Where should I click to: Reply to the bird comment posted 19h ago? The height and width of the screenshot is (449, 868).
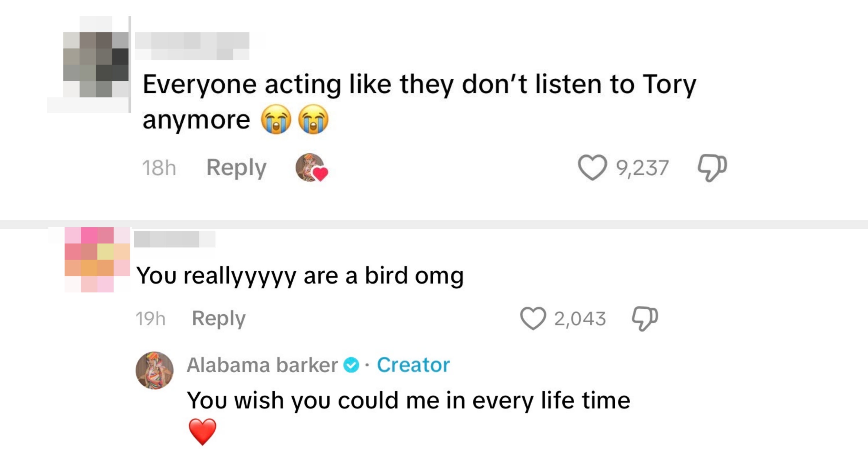coord(219,318)
